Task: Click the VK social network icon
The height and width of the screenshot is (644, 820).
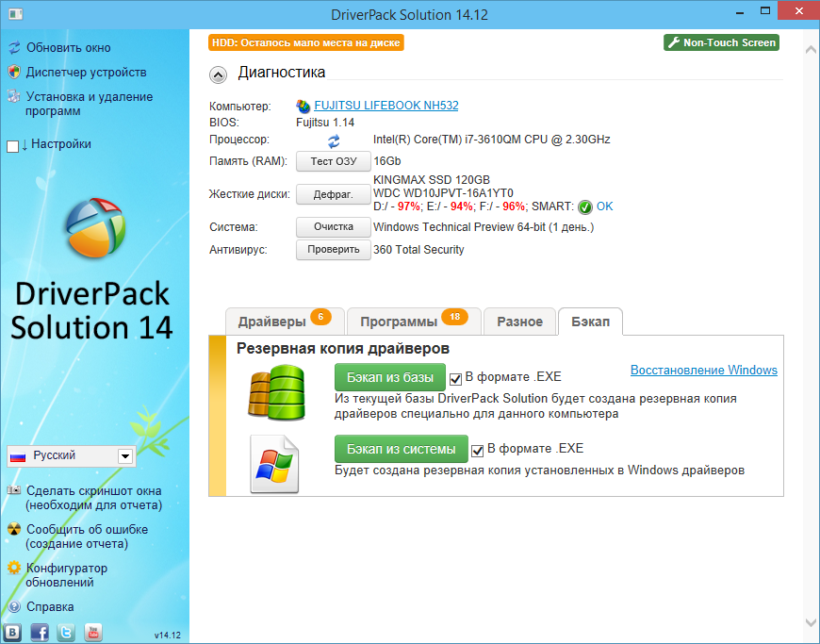Action: click(x=13, y=633)
